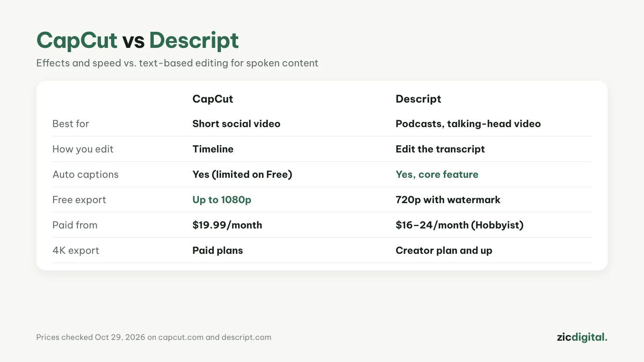Click the 'Timeline' cell
The height and width of the screenshot is (362, 644).
(x=213, y=149)
